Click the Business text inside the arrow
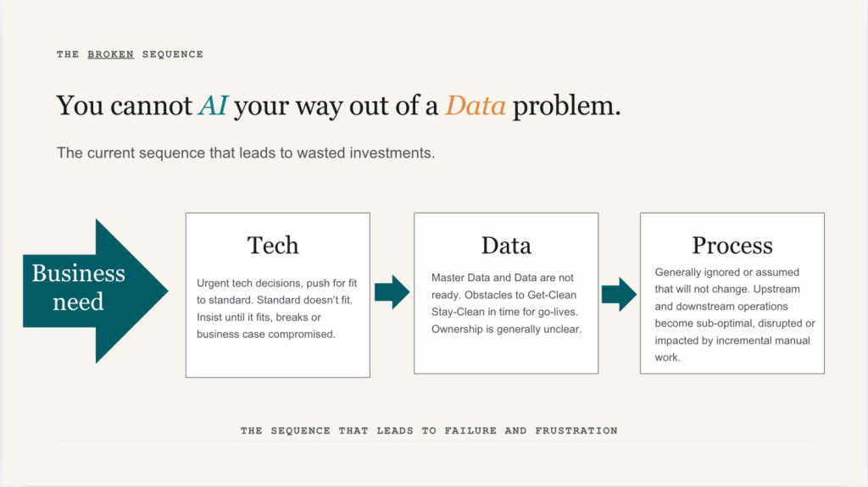 coord(78,273)
